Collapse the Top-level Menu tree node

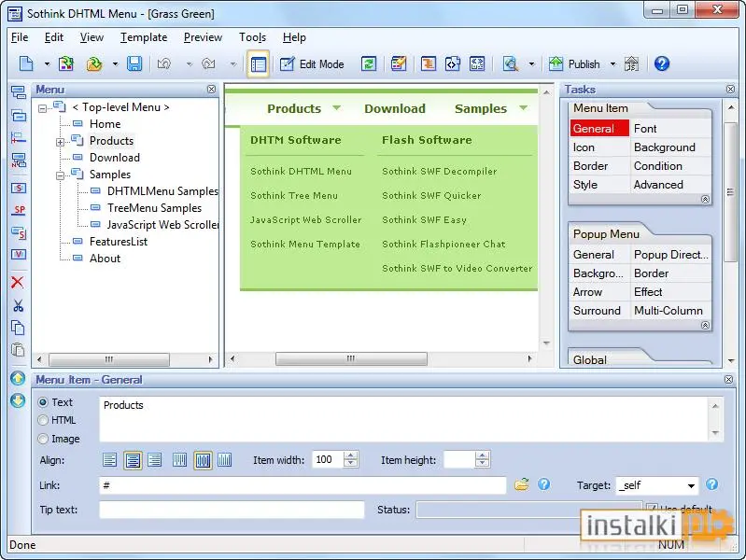click(42, 108)
